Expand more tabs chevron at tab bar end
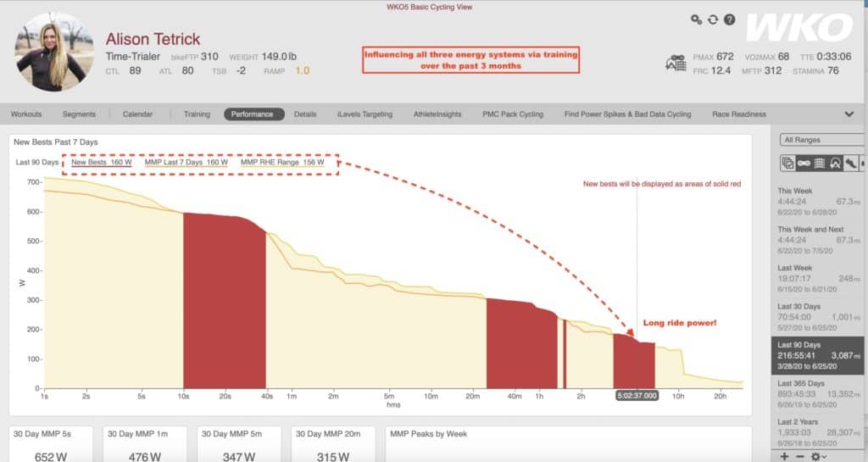This screenshot has height=462, width=868. [849, 114]
